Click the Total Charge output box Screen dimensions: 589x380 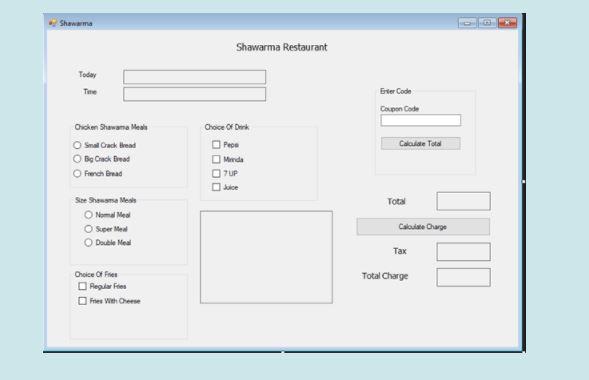464,277
